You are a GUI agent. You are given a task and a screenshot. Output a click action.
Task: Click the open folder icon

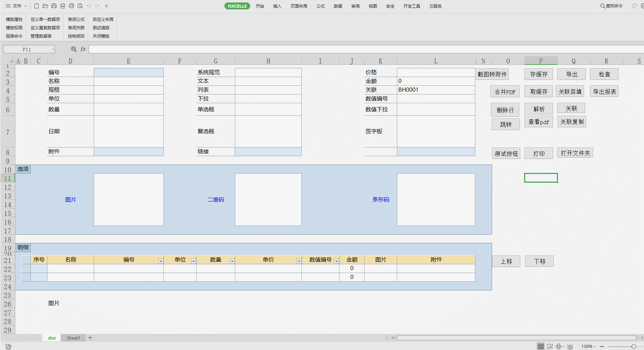[45, 6]
